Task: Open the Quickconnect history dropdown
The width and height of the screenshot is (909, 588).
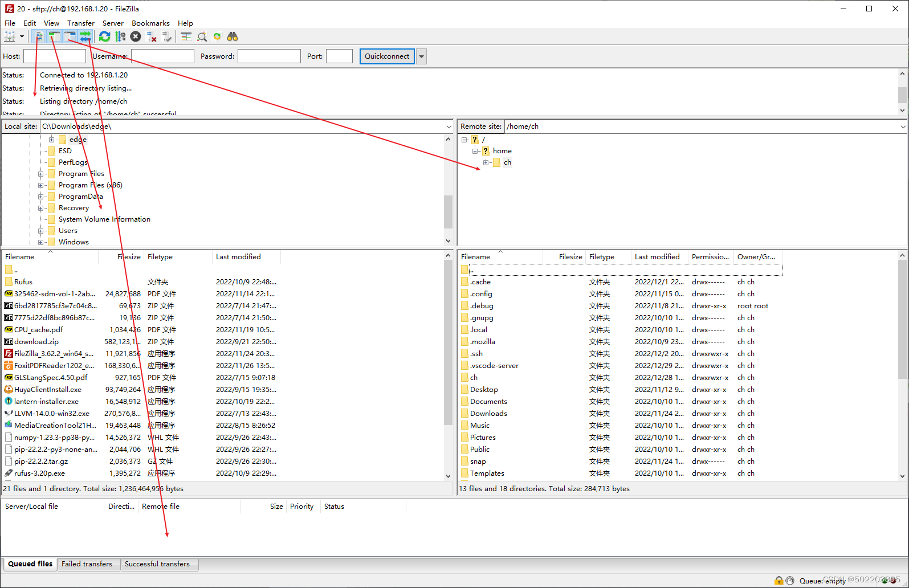Action: click(x=421, y=56)
